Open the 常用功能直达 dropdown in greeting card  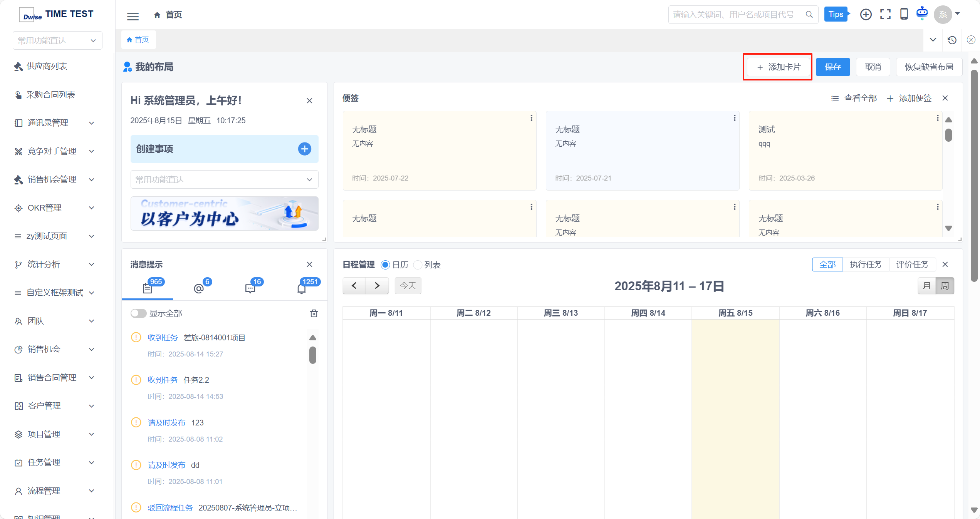(x=224, y=180)
